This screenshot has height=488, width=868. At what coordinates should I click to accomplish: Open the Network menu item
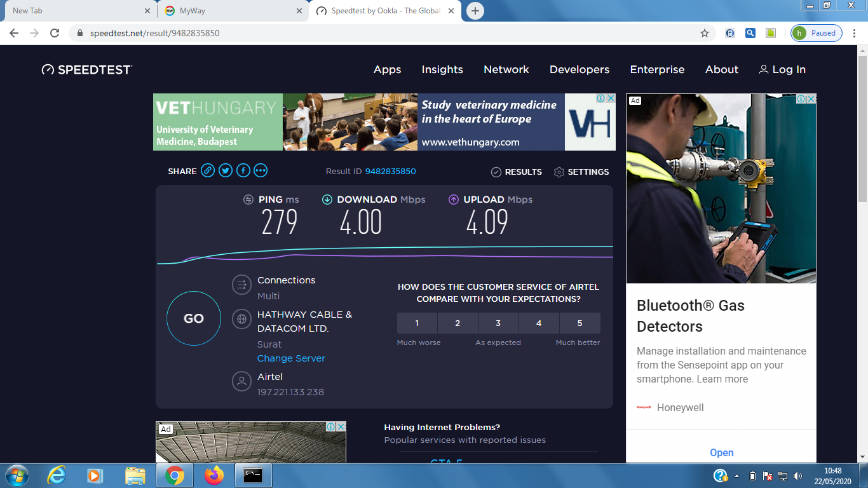click(506, 70)
